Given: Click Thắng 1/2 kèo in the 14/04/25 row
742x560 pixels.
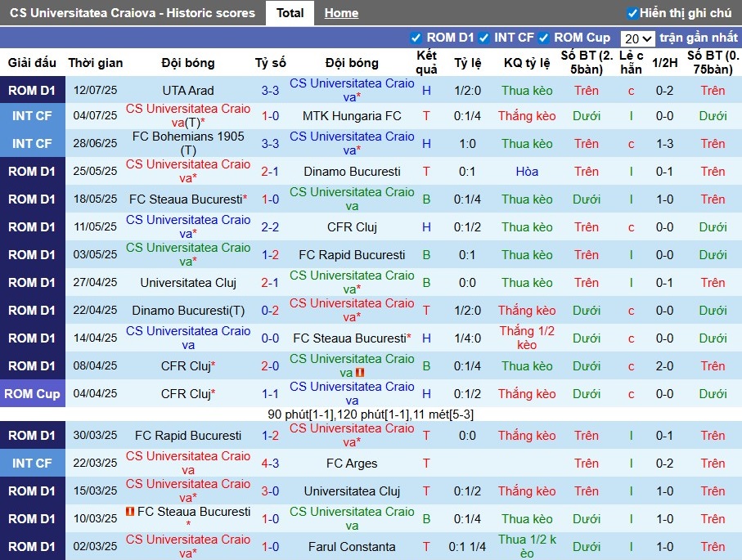Looking at the screenshot, I should [527, 338].
